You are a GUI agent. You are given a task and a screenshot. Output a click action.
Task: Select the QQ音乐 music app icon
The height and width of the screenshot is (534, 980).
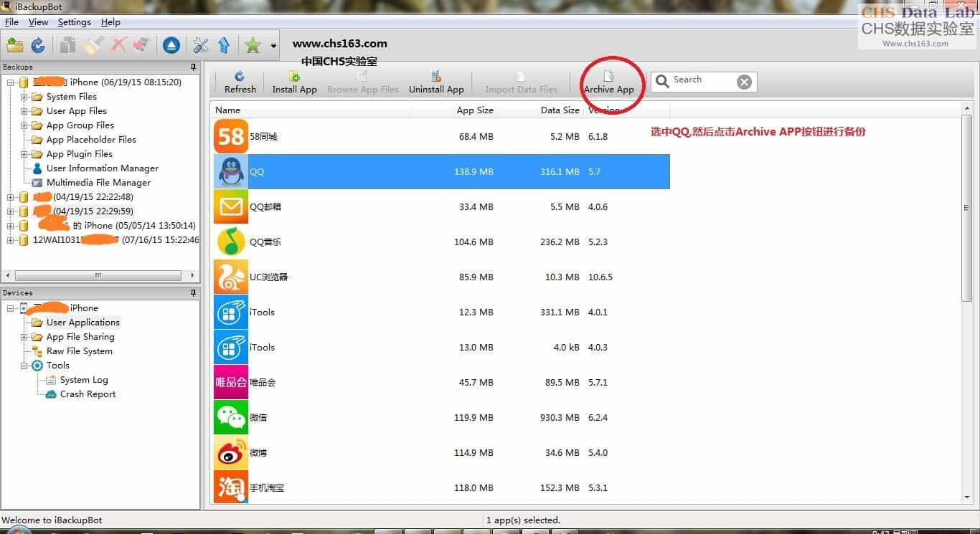pos(231,242)
